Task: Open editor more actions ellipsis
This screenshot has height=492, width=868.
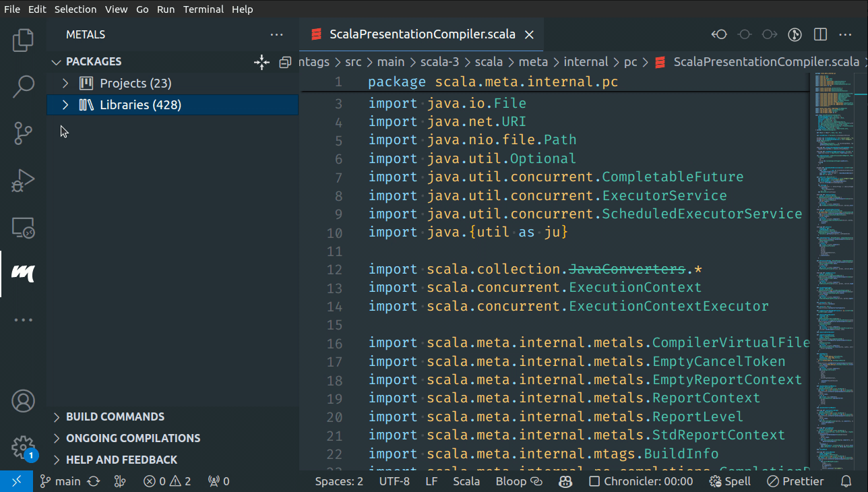Action: click(x=845, y=34)
